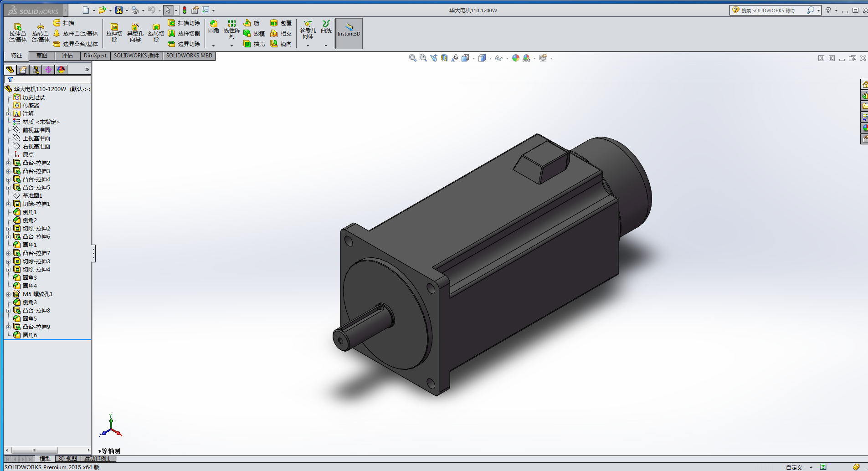Open the 异型孔向导 hole wizard
The width and height of the screenshot is (868, 471).
tap(135, 33)
